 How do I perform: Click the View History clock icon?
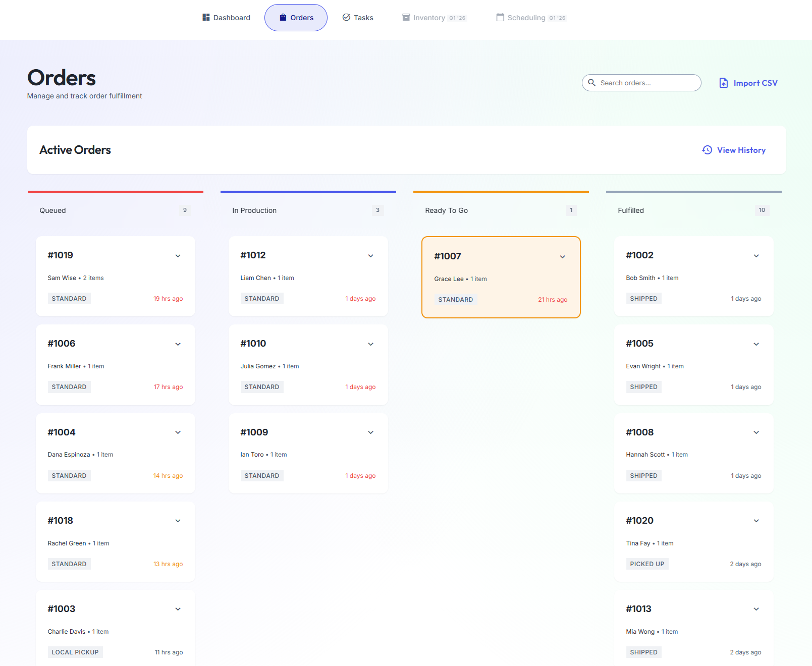706,150
